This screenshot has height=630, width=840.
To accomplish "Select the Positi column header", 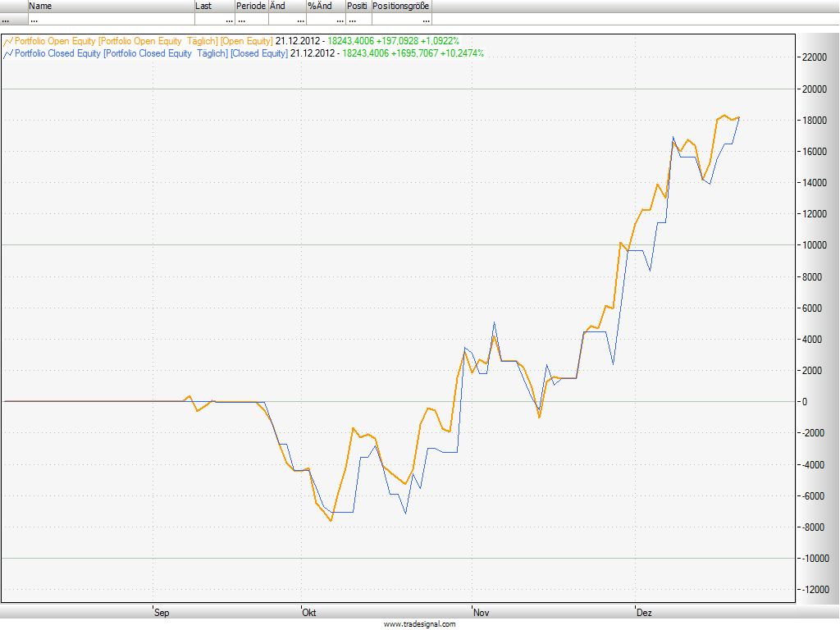I will [358, 6].
